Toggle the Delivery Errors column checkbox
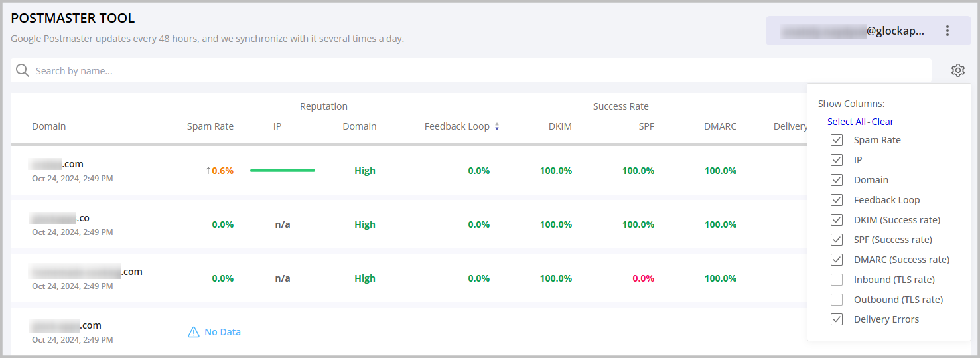 837,319
